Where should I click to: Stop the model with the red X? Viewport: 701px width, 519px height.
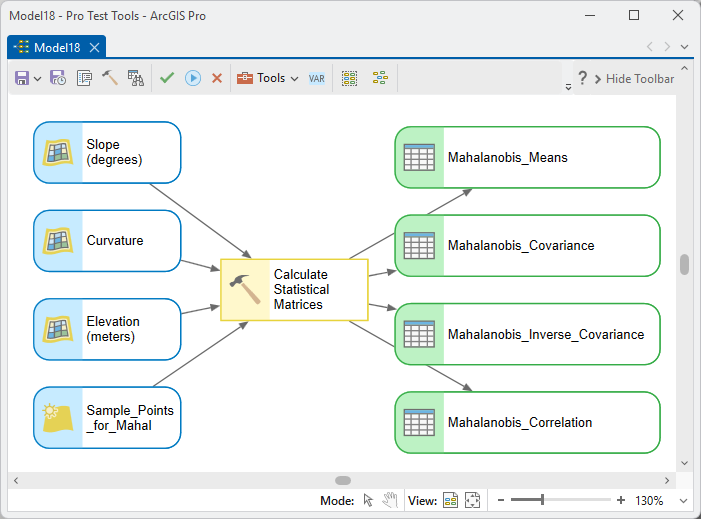pos(217,78)
